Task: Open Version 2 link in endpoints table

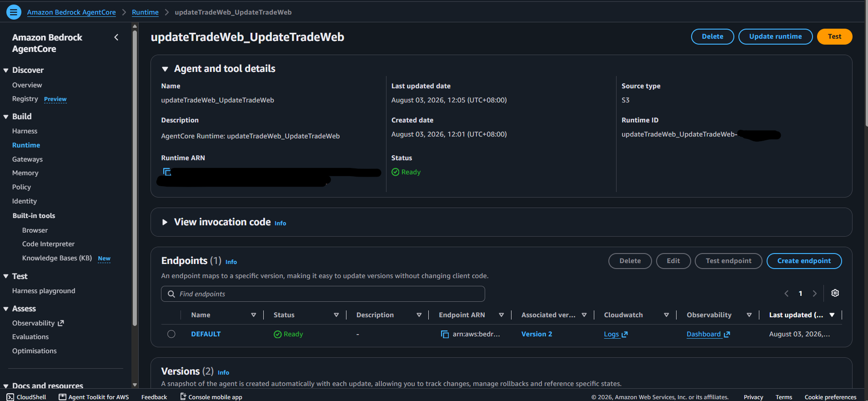Action: click(537, 334)
